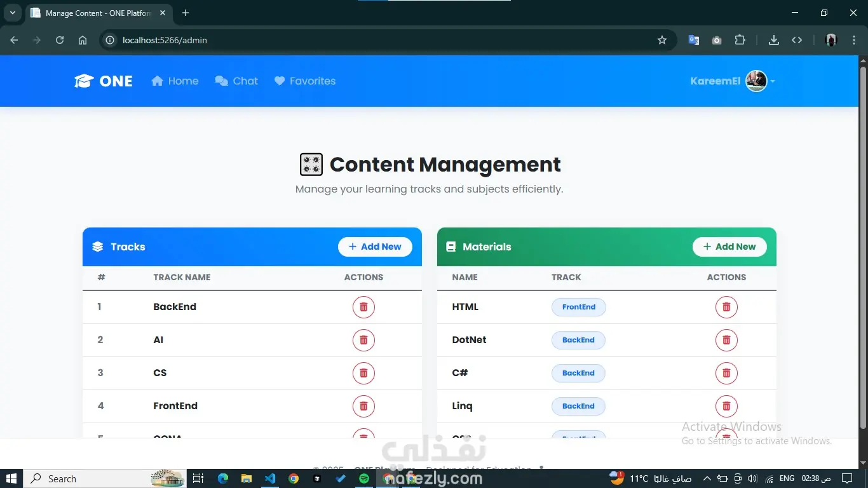Click the ONE graduation cap logo

pos(84,81)
